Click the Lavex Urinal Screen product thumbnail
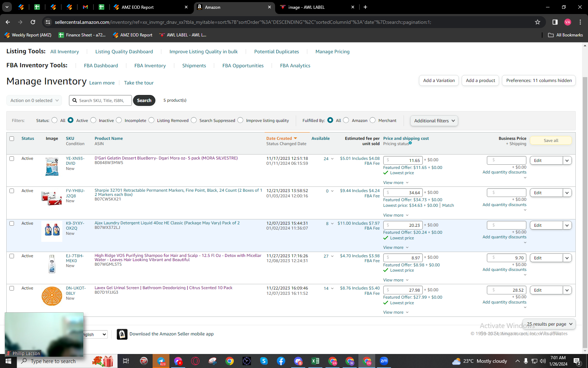 [52, 296]
